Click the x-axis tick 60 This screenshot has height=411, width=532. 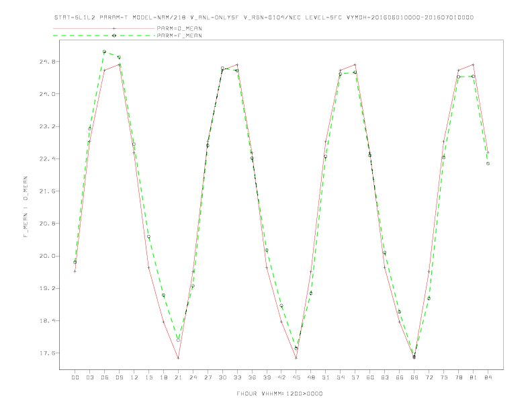(x=370, y=377)
